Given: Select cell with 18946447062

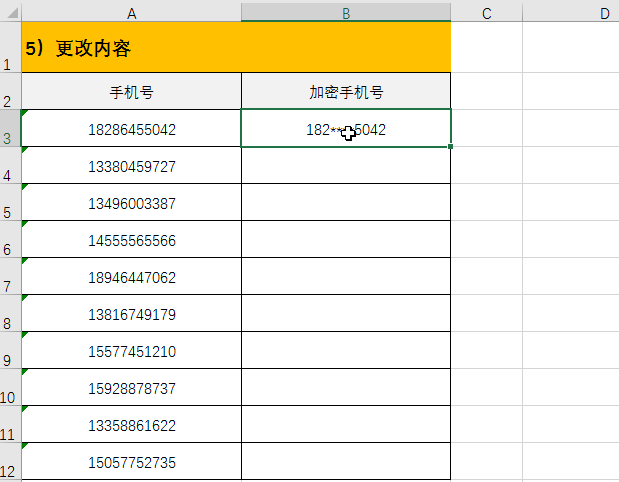Looking at the screenshot, I should (x=131, y=276).
